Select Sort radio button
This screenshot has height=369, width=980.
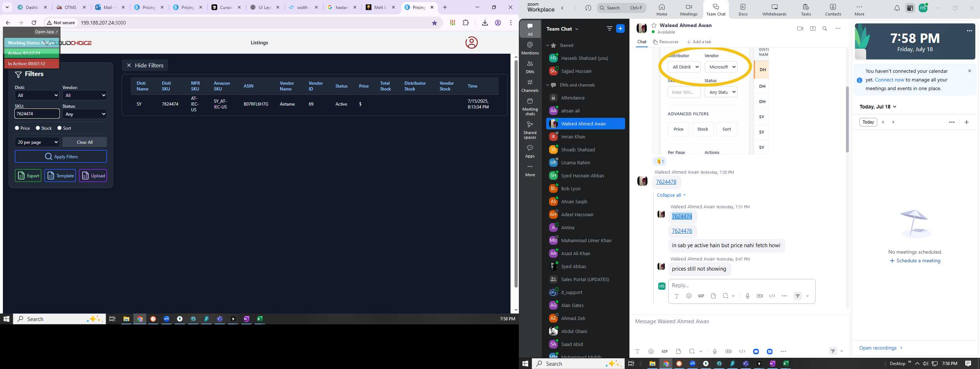pyautogui.click(x=59, y=128)
